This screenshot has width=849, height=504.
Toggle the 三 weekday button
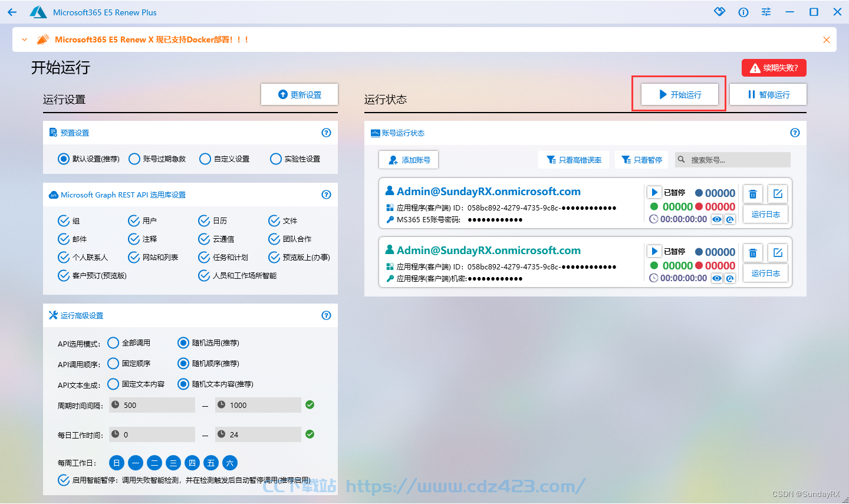[x=173, y=463]
